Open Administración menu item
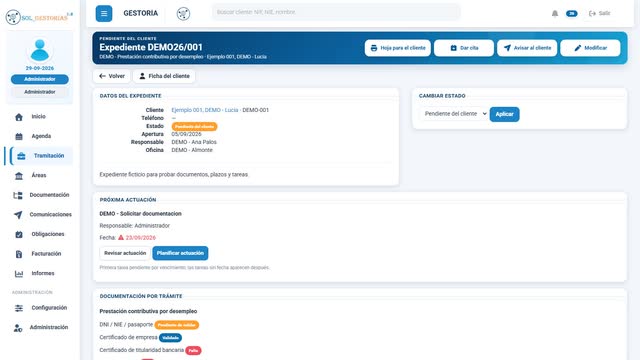Image resolution: width=640 pixels, height=360 pixels. click(49, 327)
